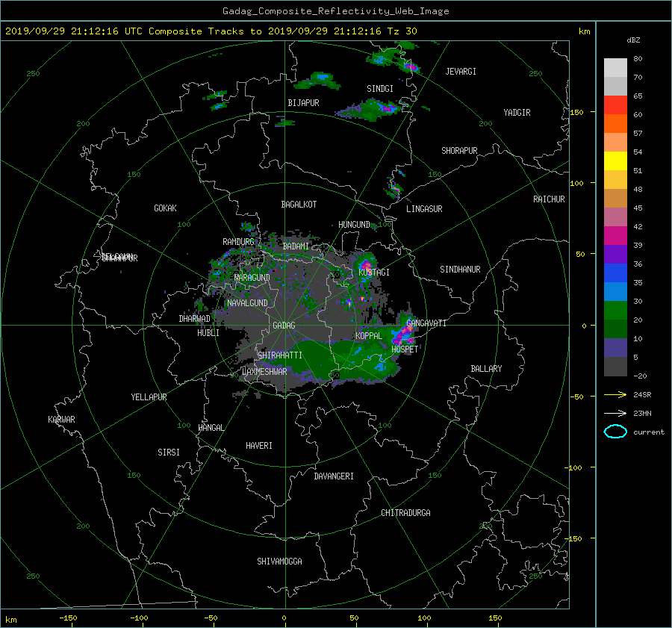The image size is (672, 628).
Task: Click the HAVERI city label
Action: [259, 446]
